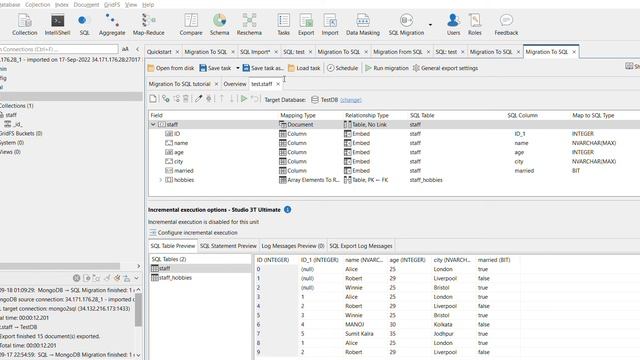Click the green play icon in mapping toolbar

coord(244,99)
